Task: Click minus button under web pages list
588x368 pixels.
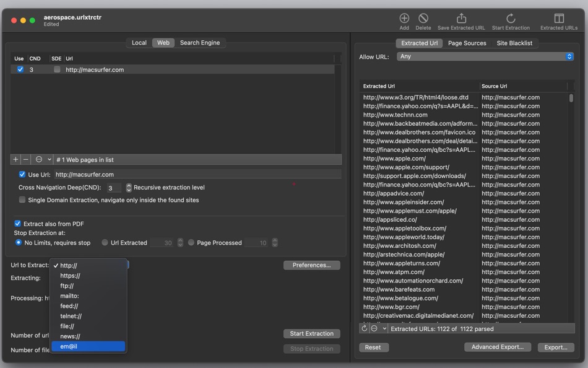Action: coord(25,160)
